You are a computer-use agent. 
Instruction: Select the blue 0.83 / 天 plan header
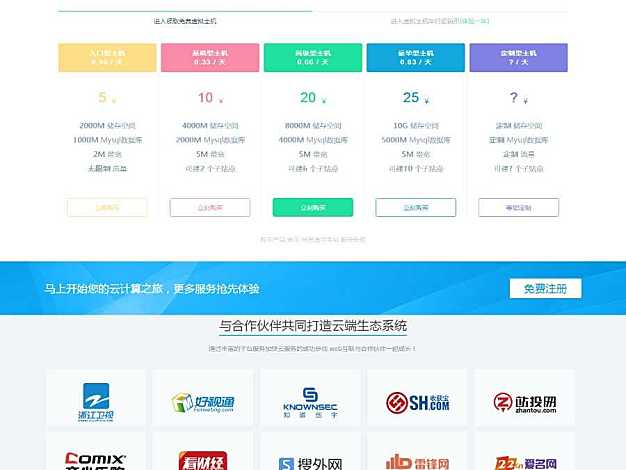click(x=416, y=58)
